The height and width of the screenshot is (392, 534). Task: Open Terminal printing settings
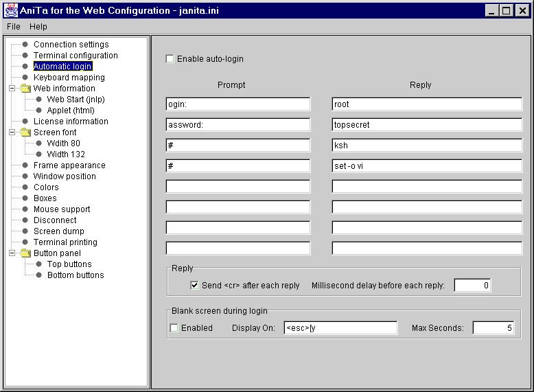point(65,242)
